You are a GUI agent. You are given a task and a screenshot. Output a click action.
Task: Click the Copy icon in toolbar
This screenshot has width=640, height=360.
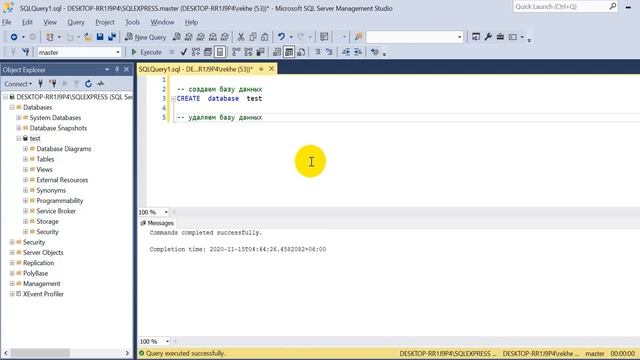tap(253, 37)
